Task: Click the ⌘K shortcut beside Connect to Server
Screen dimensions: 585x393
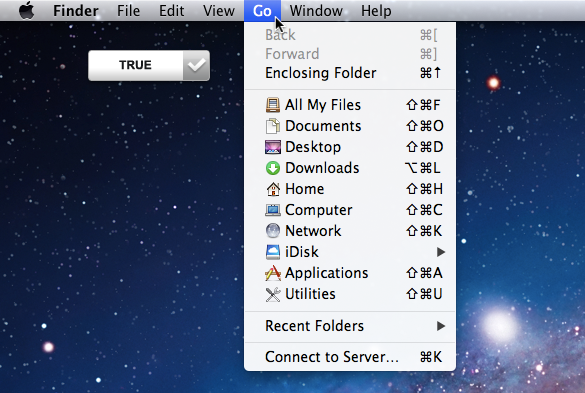Action: (431, 357)
